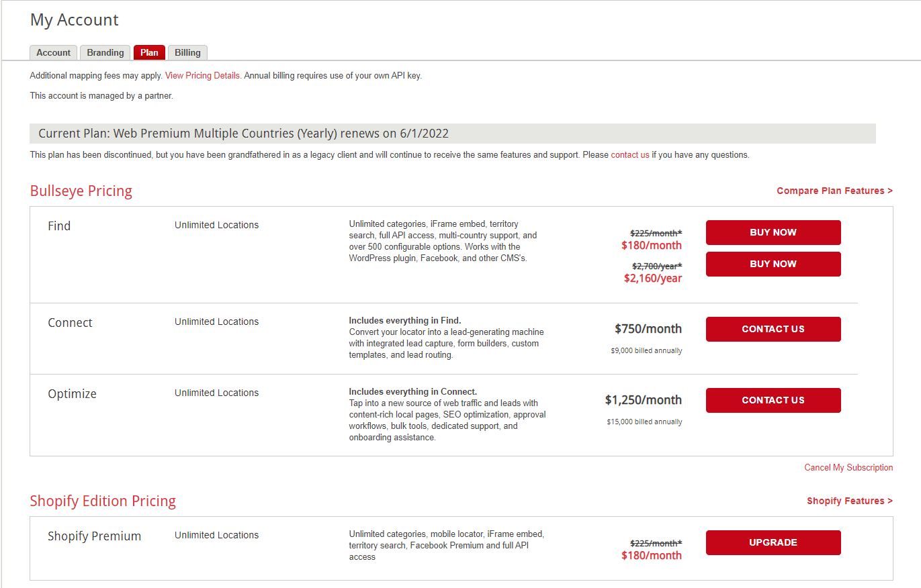Click 'Includes everything in Connect.' text

coord(413,392)
